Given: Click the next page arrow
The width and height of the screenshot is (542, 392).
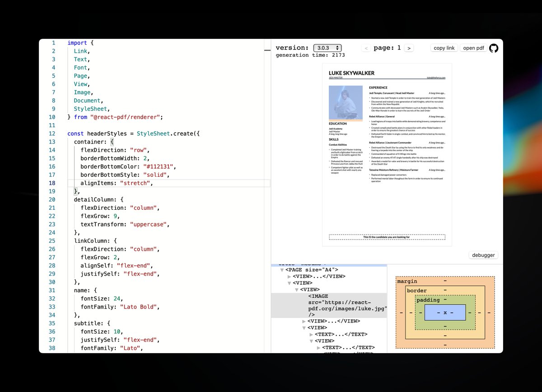Looking at the screenshot, I should coord(409,47).
